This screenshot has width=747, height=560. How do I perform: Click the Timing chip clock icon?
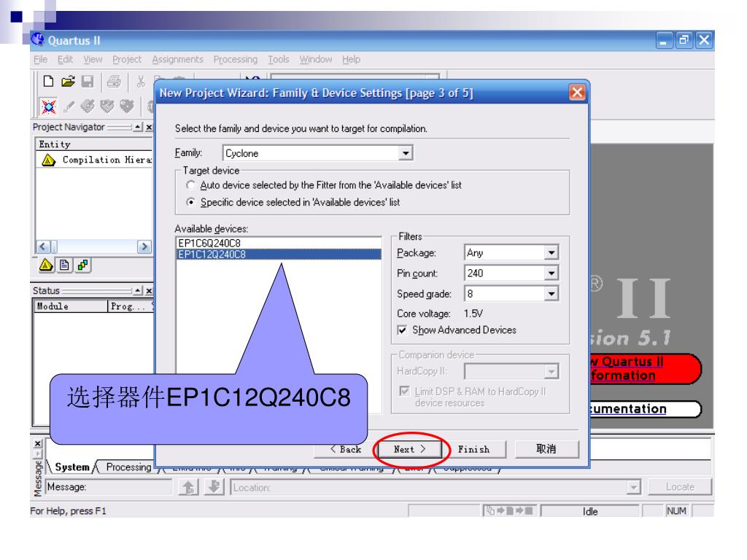127,106
